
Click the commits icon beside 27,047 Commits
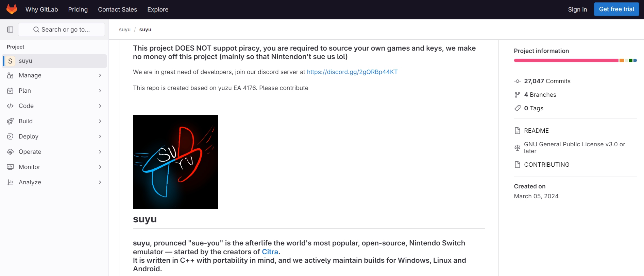[518, 81]
